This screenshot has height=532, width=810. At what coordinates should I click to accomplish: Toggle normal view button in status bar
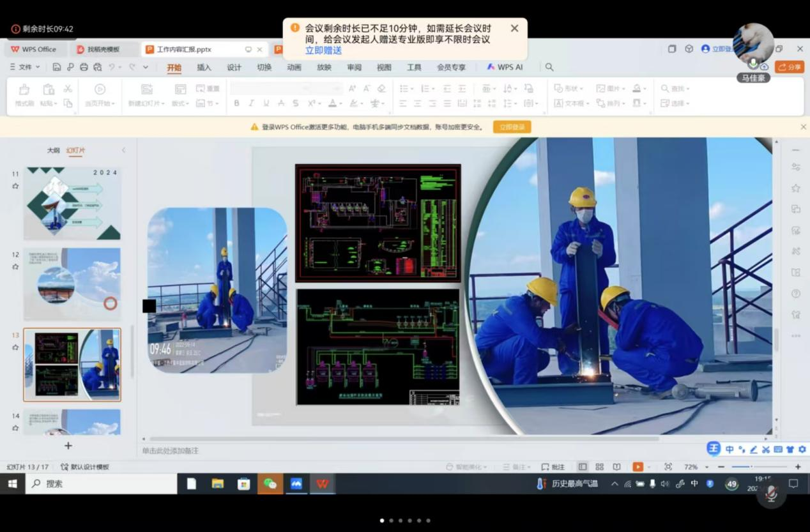[583, 467]
